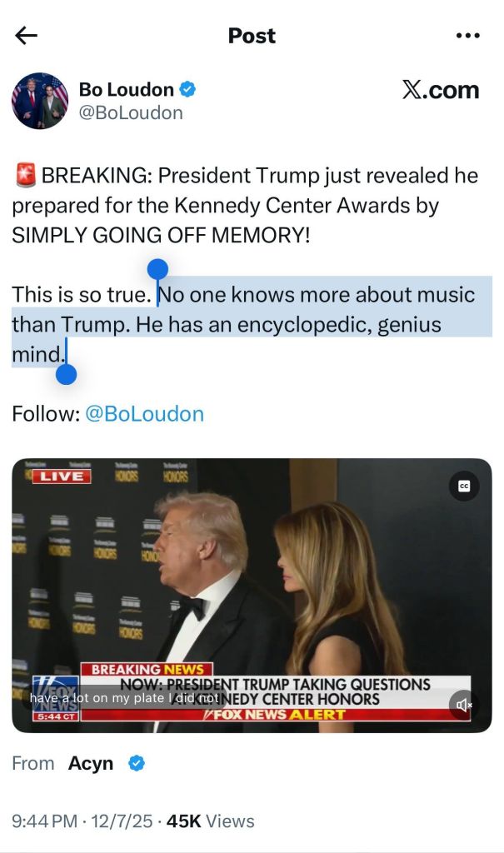Play the Fox News video clip
Screen dimensions: 504x853
[252, 595]
